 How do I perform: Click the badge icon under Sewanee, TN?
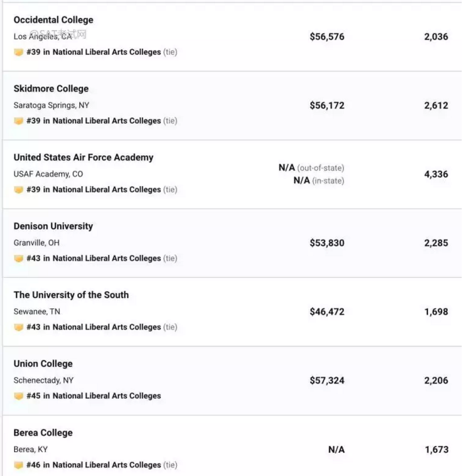pyautogui.click(x=18, y=327)
